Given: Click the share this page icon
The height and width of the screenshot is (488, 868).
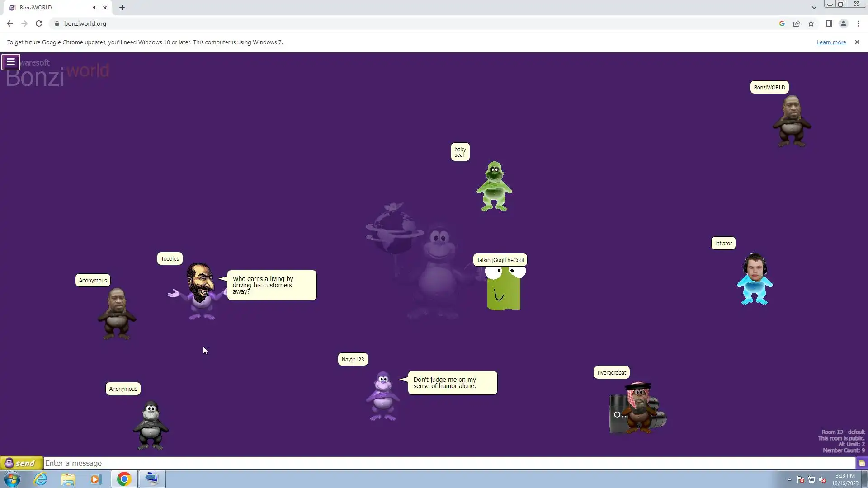Looking at the screenshot, I should [797, 23].
